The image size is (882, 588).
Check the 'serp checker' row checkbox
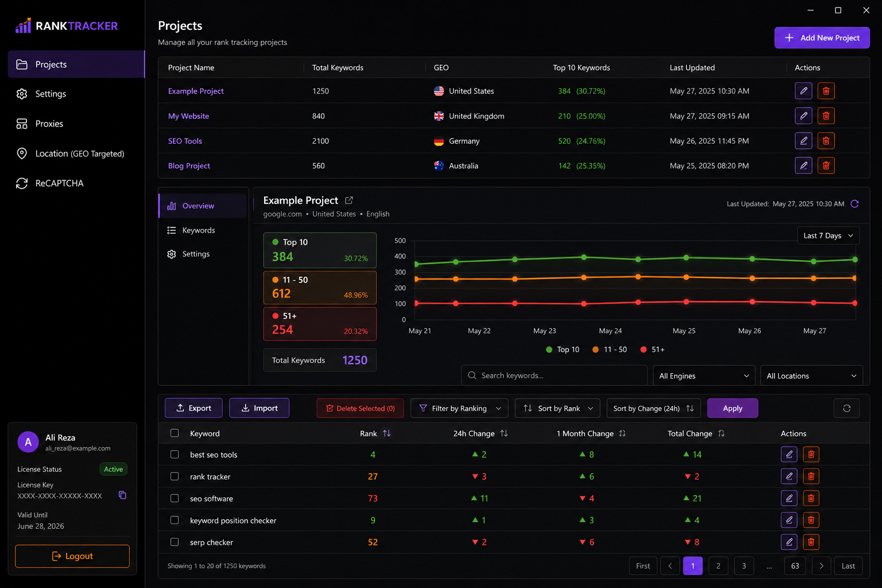pyautogui.click(x=175, y=541)
